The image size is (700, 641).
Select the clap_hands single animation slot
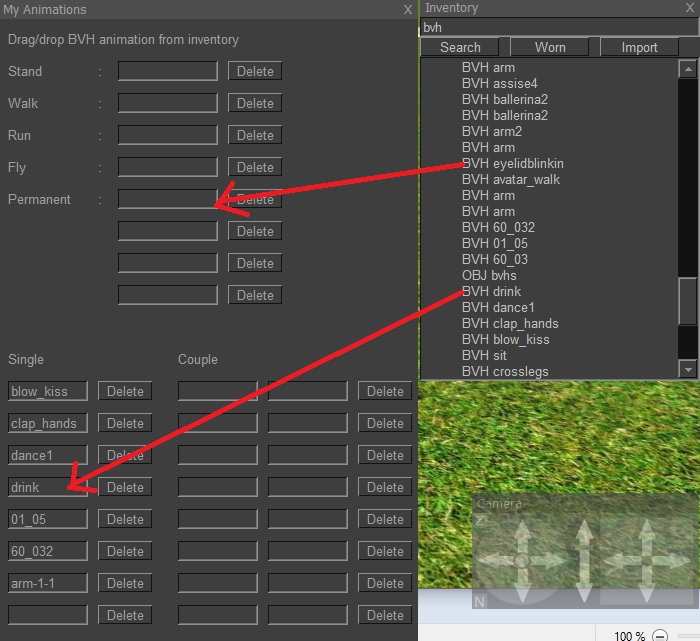[x=48, y=423]
